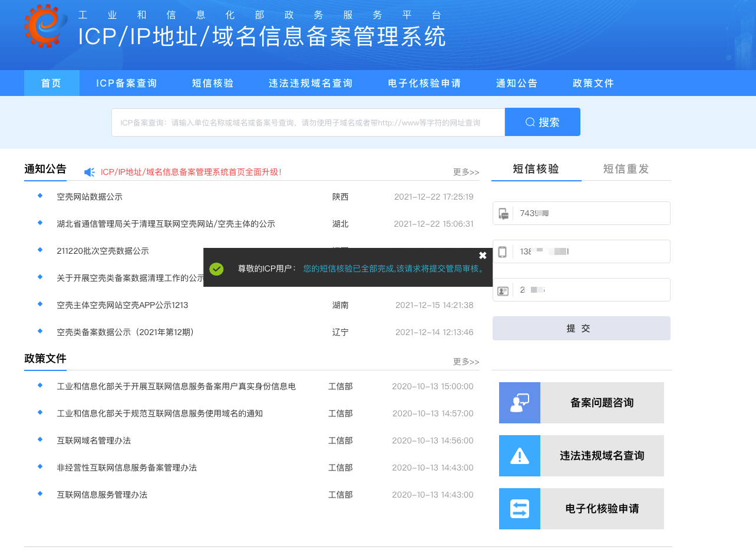Screen dimensions: 756x550
Task: Click the verification code message icon
Action: pos(503,213)
